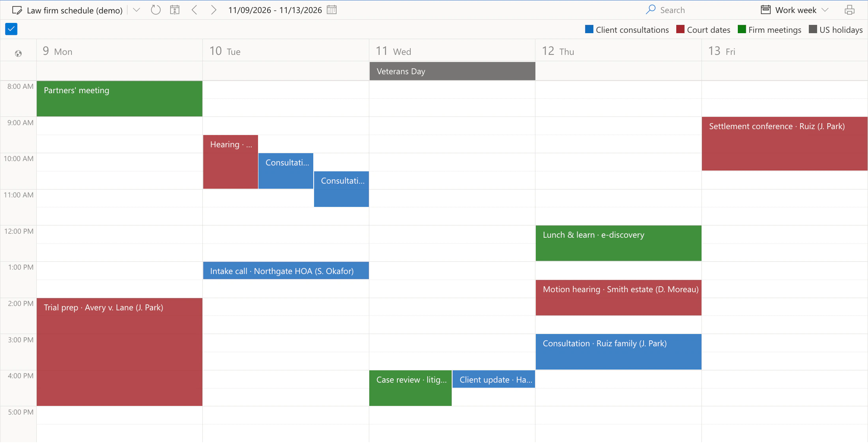Click the Court dates red swatch
The image size is (868, 443).
pyautogui.click(x=680, y=29)
